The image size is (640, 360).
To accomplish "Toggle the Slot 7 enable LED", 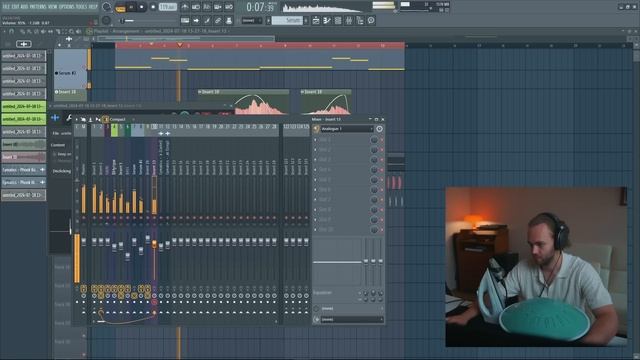I will (382, 200).
